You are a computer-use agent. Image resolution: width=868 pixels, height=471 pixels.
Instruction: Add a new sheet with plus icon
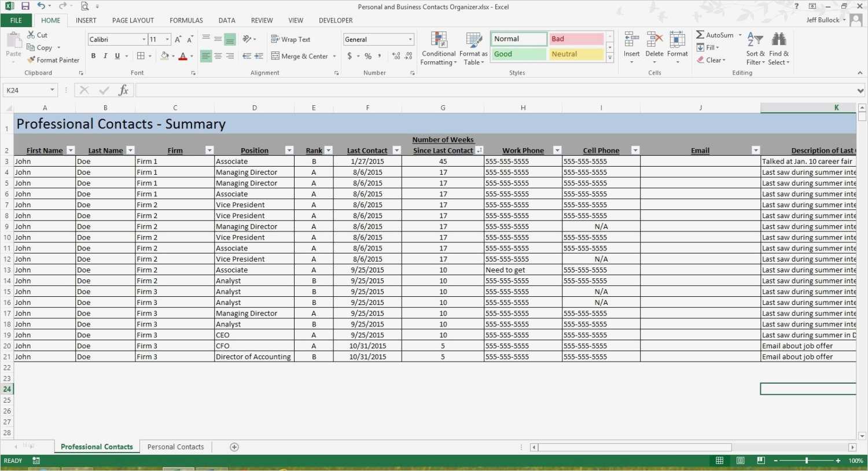tap(234, 447)
